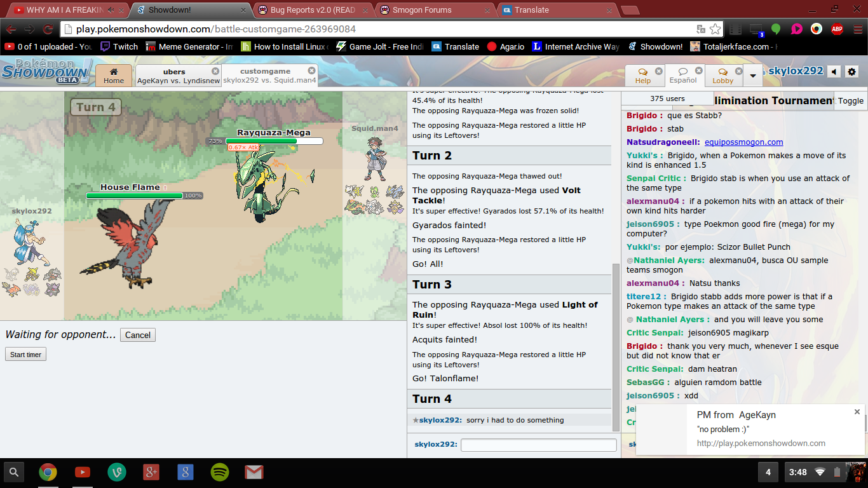Launch Gmail from the shelf
The width and height of the screenshot is (868, 488).
254,472
